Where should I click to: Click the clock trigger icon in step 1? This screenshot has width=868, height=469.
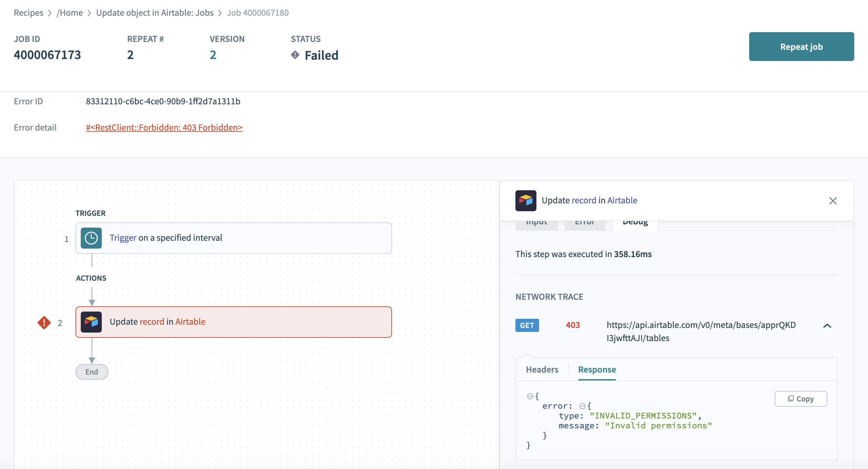(91, 238)
